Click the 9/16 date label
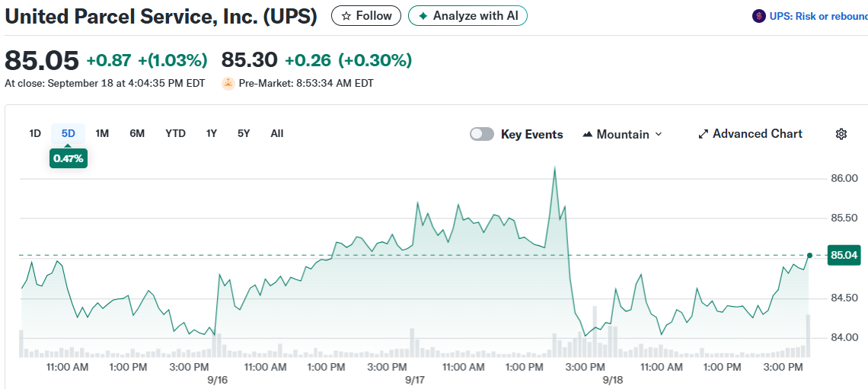868x389 pixels. point(218,380)
